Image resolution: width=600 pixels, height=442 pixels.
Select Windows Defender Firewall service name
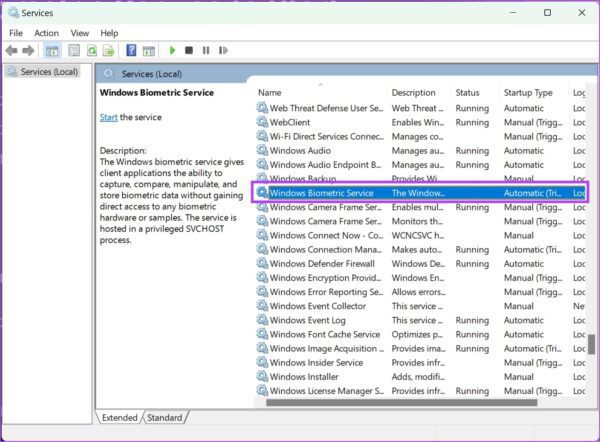pos(322,264)
